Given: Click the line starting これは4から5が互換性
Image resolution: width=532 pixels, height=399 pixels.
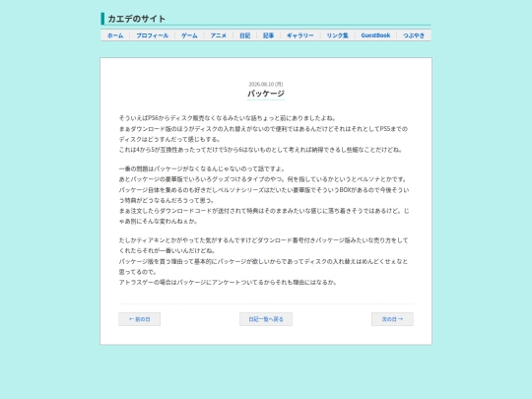Looking at the screenshot, I should (260, 150).
